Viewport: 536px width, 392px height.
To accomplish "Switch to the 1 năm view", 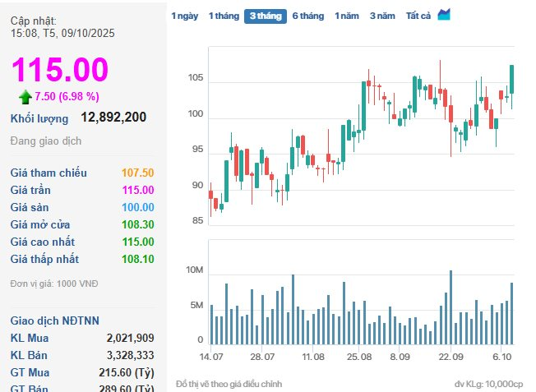I will (347, 16).
